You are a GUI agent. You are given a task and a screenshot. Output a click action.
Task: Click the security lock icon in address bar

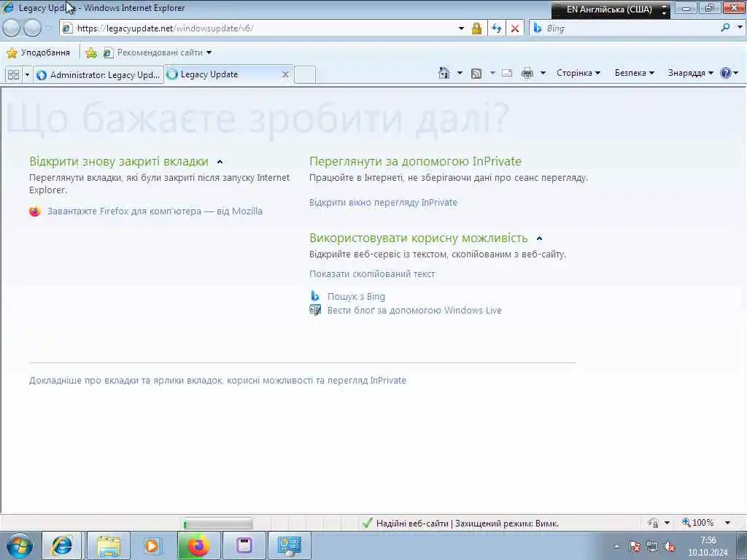tap(476, 28)
